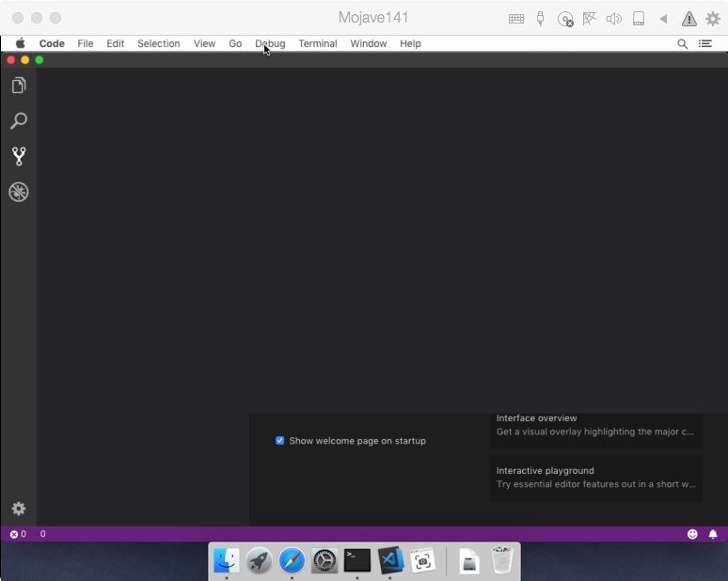
Task: Open the document stack icon in Dock
Action: [469, 560]
